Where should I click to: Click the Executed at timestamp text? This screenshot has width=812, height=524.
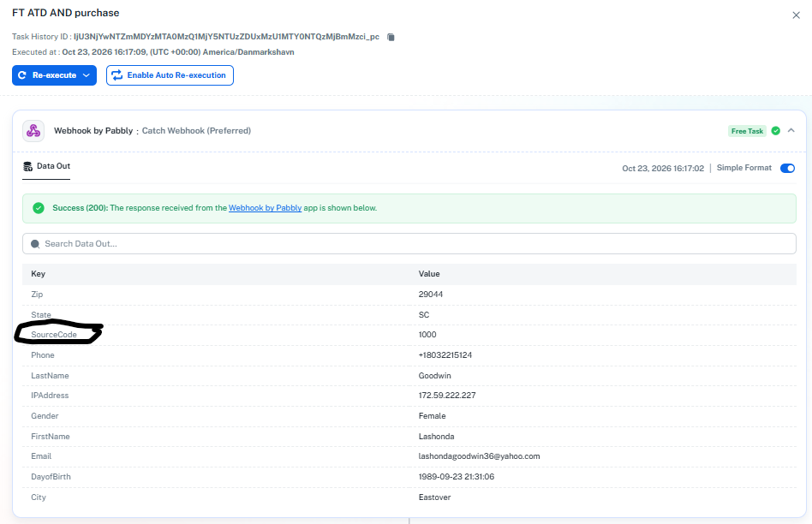(x=178, y=51)
